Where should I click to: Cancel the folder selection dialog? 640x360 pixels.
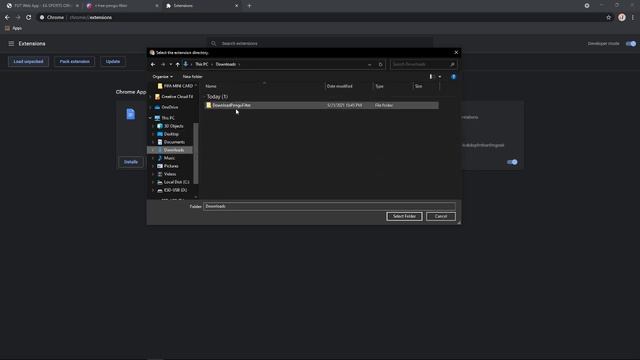pos(441,216)
